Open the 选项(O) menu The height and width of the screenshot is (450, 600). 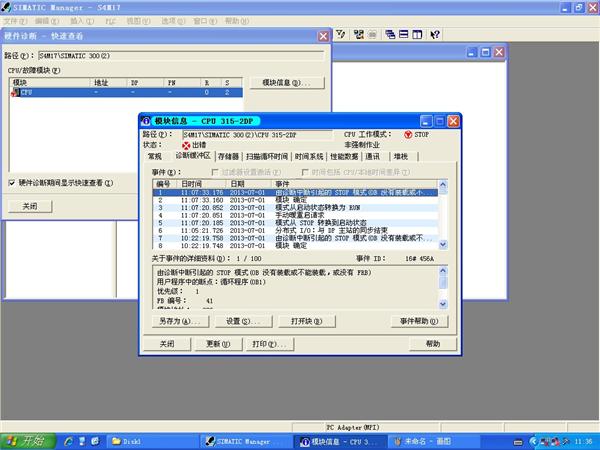coord(173,21)
